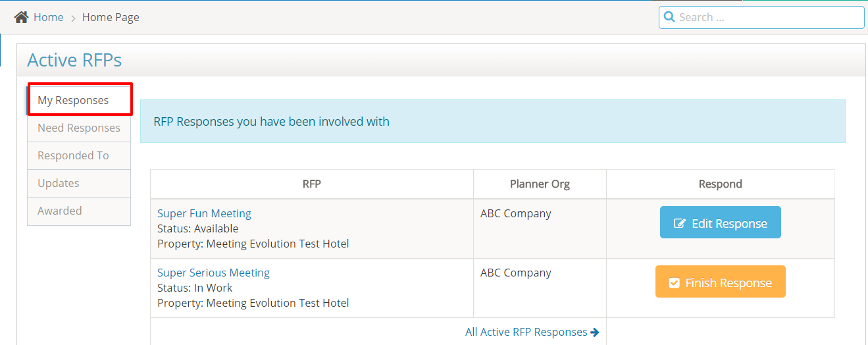Image resolution: width=868 pixels, height=345 pixels.
Task: Click the Active RFPs panel heading
Action: pos(74,60)
